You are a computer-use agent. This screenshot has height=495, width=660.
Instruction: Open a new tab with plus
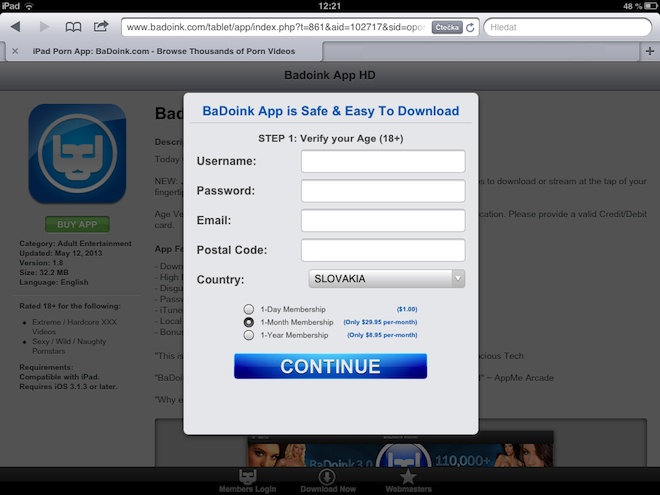(x=649, y=51)
